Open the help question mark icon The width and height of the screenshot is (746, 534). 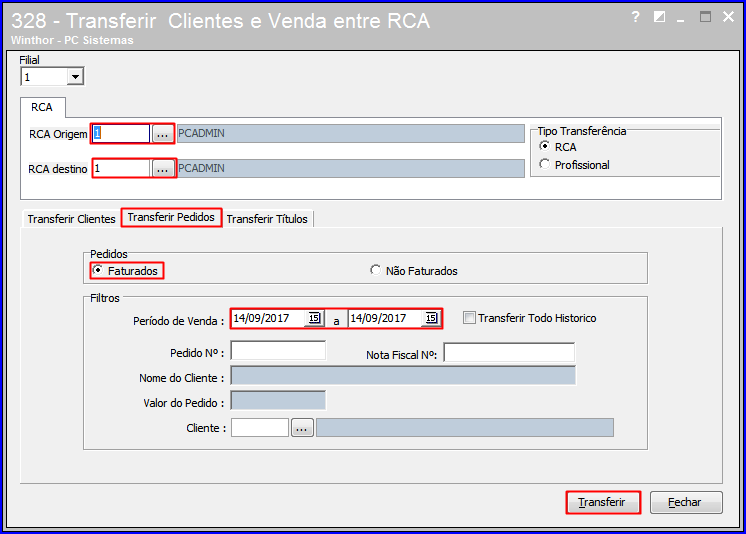tap(636, 18)
